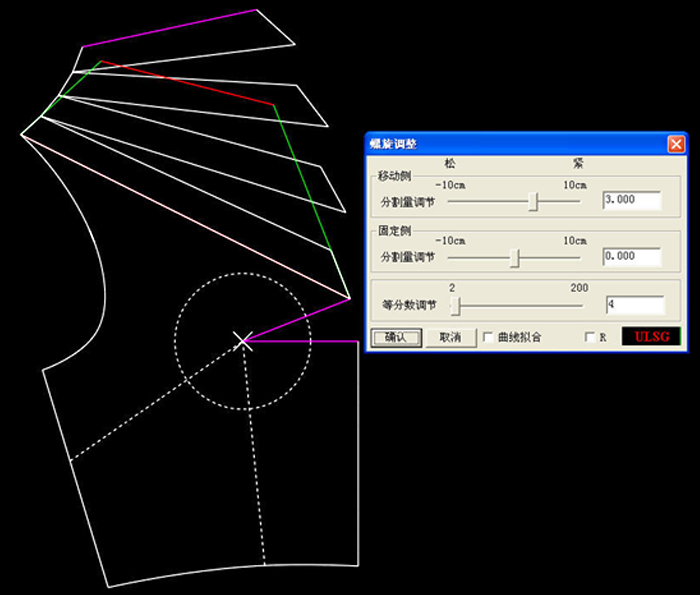Click the red line in the drawing
This screenshot has height=595, width=700.
coord(188,83)
